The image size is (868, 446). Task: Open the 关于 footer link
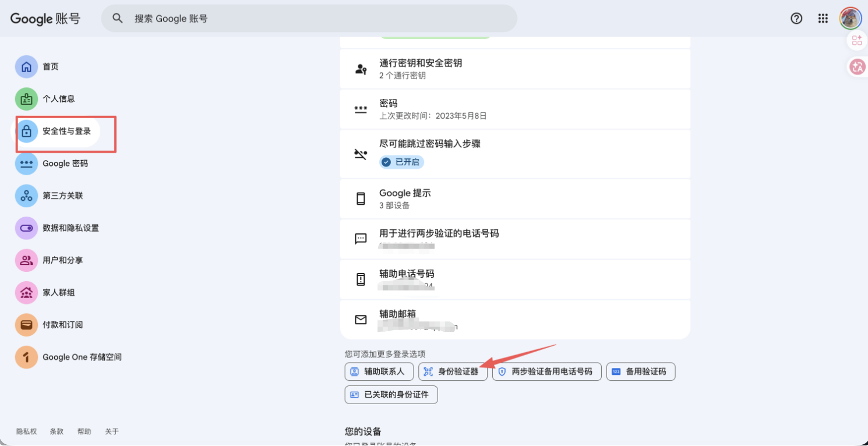(112, 431)
